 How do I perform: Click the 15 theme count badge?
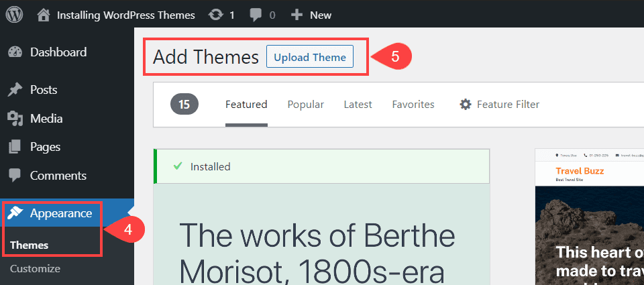[x=184, y=105]
